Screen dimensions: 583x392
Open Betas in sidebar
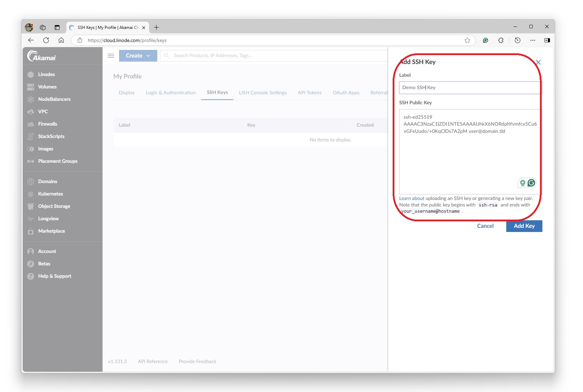pos(44,264)
